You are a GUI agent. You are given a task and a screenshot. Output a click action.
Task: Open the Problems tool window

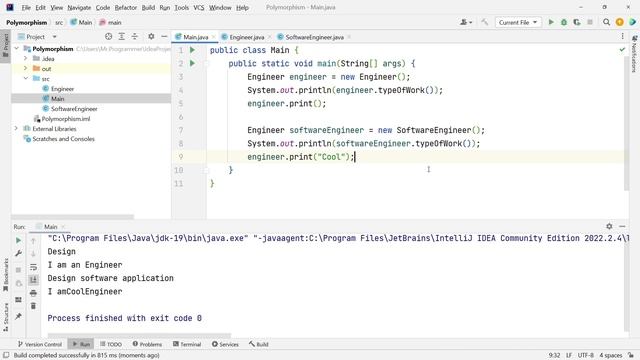click(147, 344)
